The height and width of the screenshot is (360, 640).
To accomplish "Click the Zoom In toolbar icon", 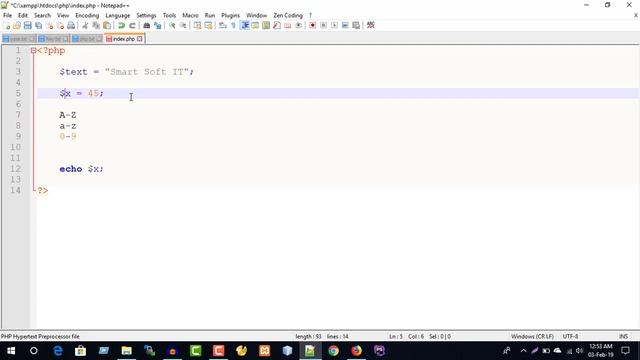I will tap(172, 25).
